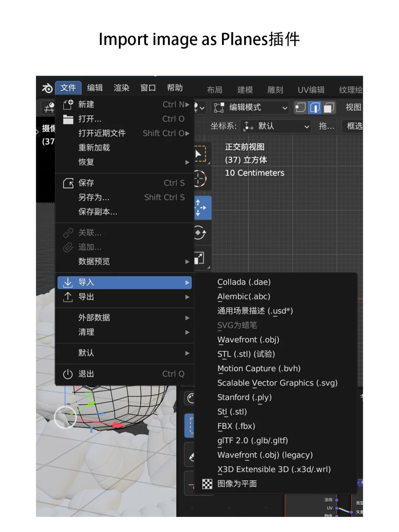Choose the FBX (.fbx) import option
Screen dimensions: 399x532
tap(236, 426)
